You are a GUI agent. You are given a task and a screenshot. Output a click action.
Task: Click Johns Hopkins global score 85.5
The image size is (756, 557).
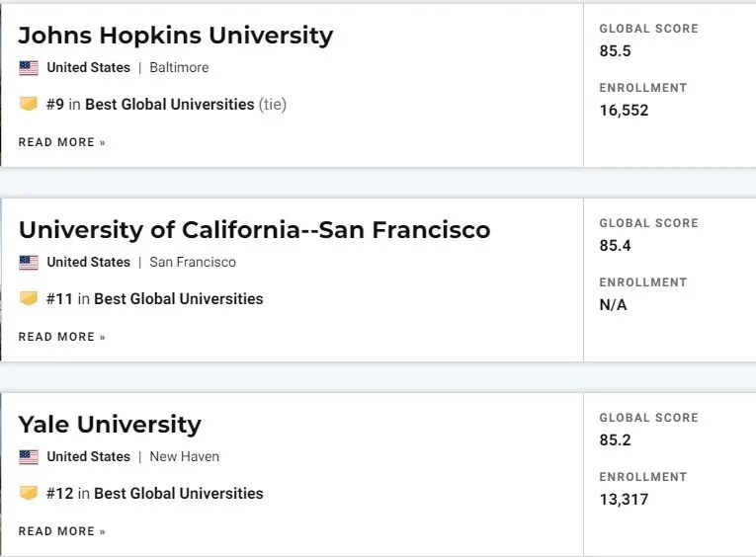tap(615, 51)
